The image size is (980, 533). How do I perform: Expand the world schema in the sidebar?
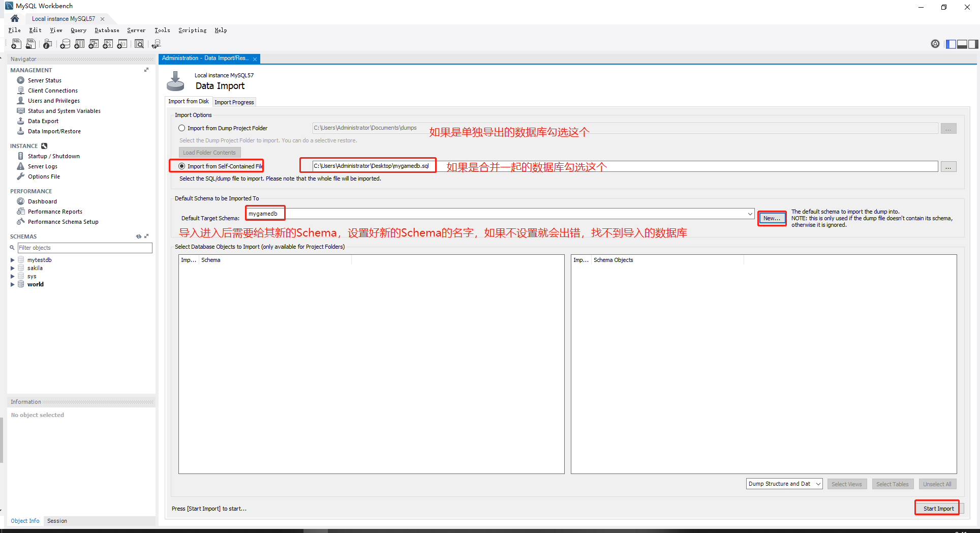12,284
